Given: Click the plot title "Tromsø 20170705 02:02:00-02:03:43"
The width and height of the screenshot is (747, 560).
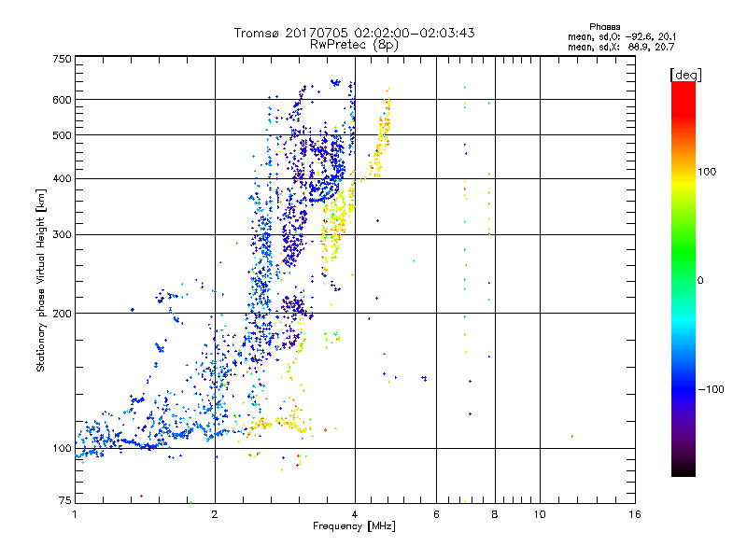Looking at the screenshot, I should click(x=354, y=33).
